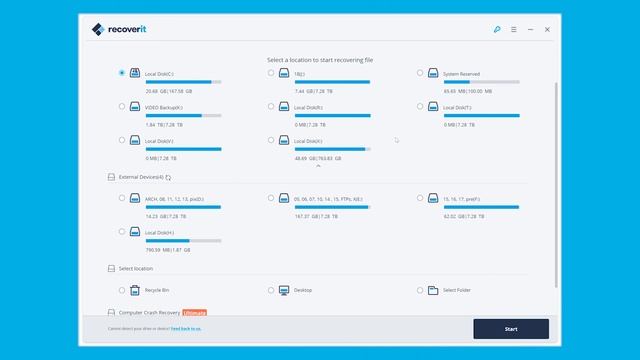Select the 15, 16, 17 drive radio button

point(420,198)
